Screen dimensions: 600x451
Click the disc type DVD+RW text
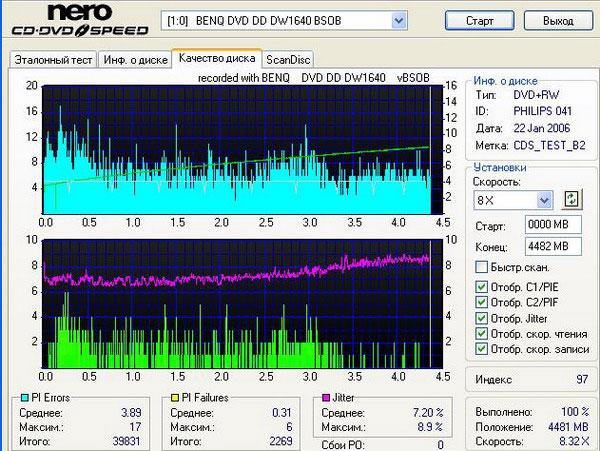pos(536,95)
